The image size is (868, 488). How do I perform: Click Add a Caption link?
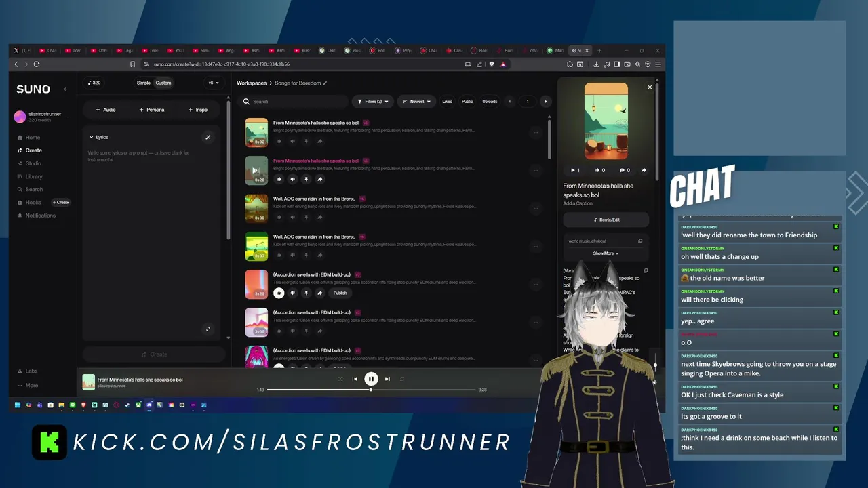coord(578,203)
